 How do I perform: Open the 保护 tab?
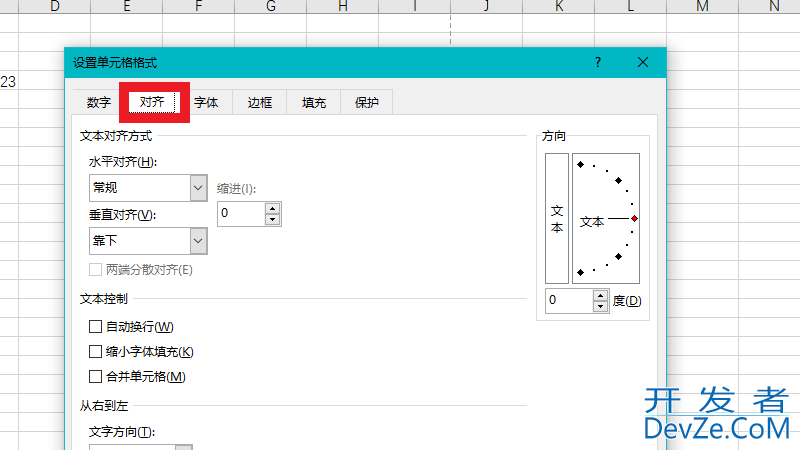point(367,103)
